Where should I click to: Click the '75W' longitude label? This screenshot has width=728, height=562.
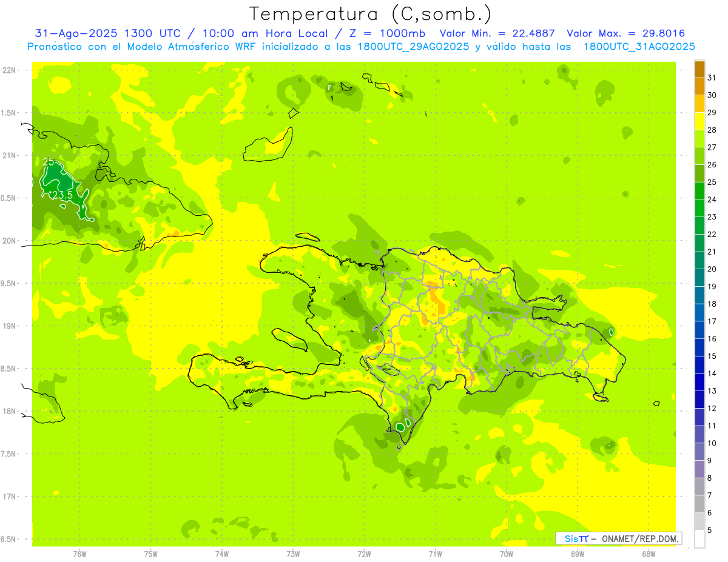[x=151, y=554]
